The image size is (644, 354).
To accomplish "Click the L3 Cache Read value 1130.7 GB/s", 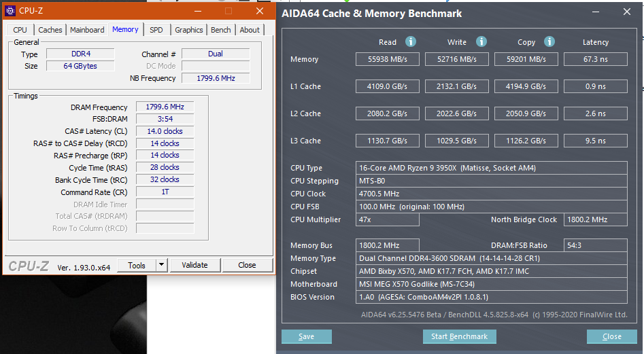I will coord(388,140).
